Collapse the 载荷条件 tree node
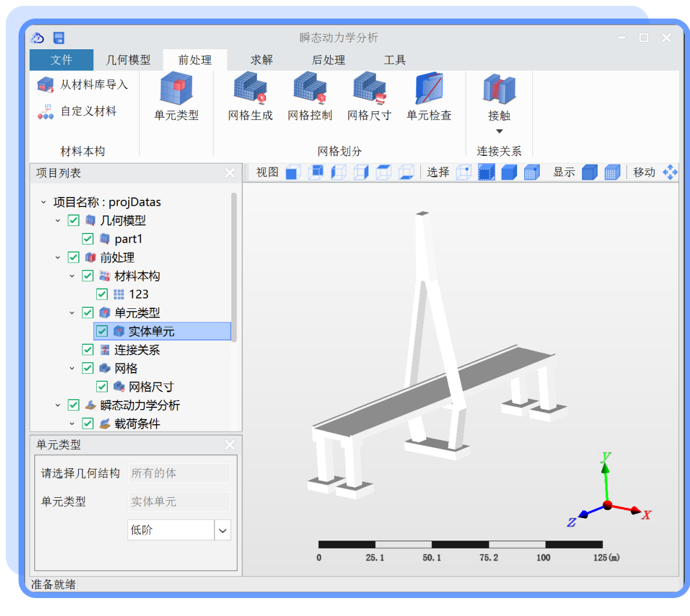 [72, 424]
